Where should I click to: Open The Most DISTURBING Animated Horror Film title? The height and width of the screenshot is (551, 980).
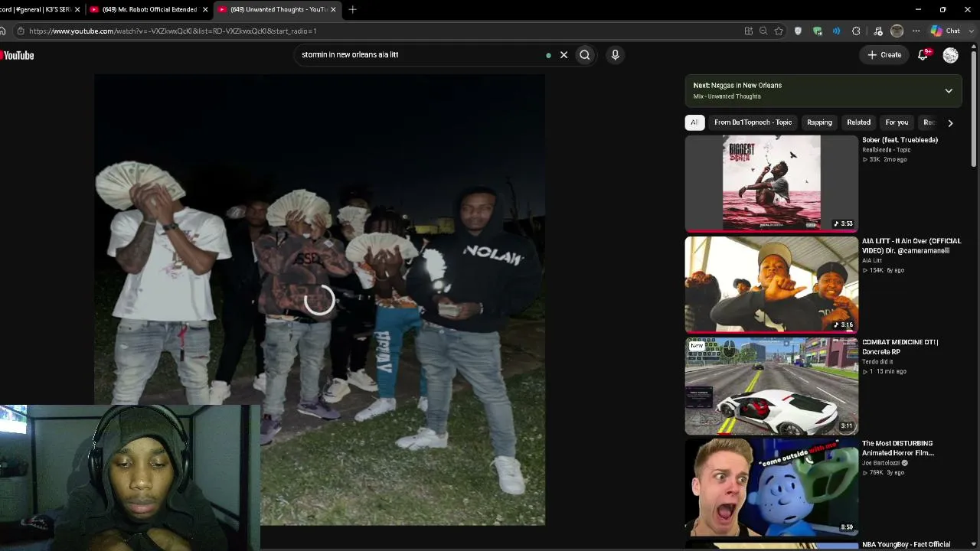pyautogui.click(x=898, y=448)
